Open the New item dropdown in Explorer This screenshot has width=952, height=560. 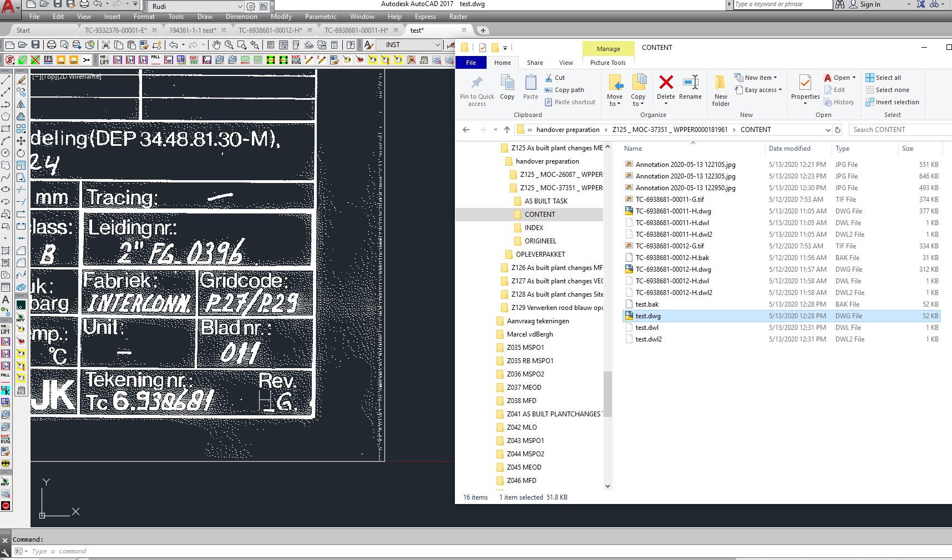pos(757,77)
